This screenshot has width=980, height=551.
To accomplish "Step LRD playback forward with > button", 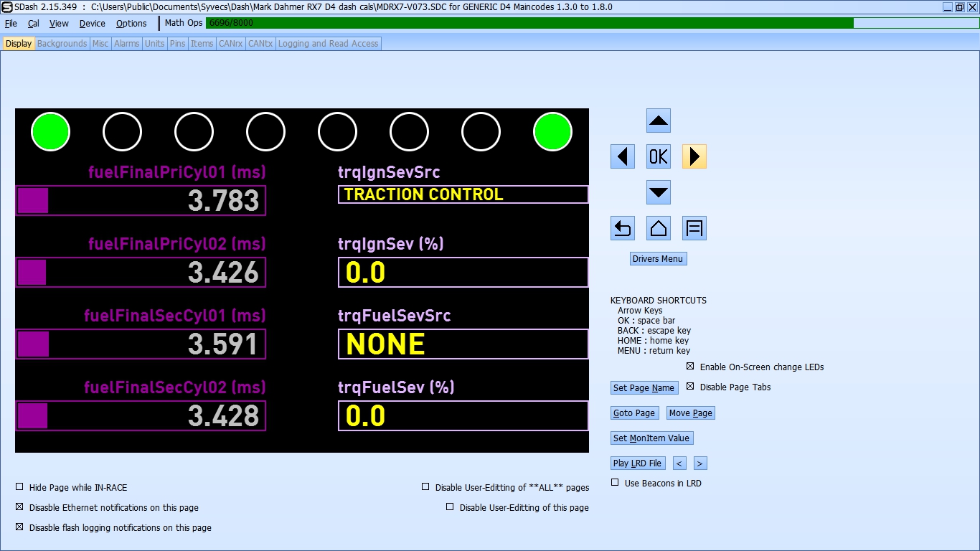I will tap(700, 463).
